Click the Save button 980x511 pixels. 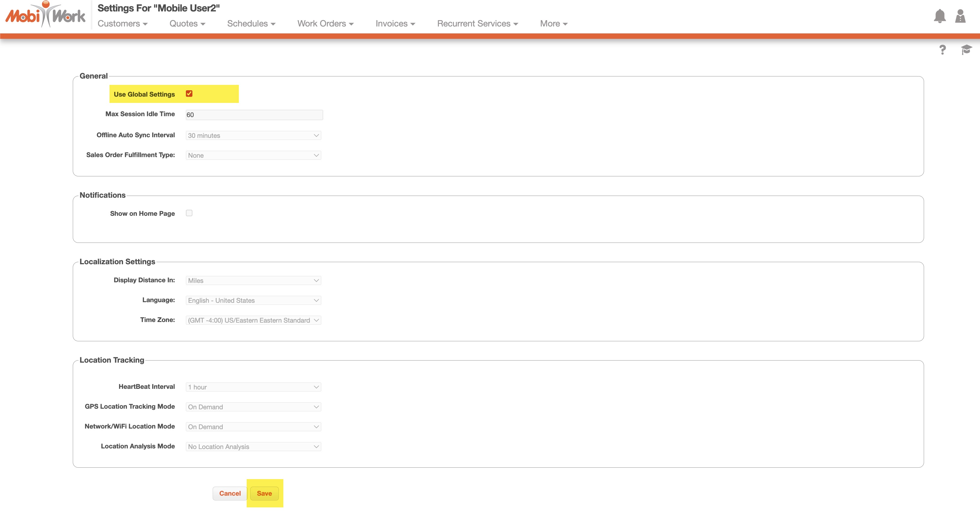point(264,494)
